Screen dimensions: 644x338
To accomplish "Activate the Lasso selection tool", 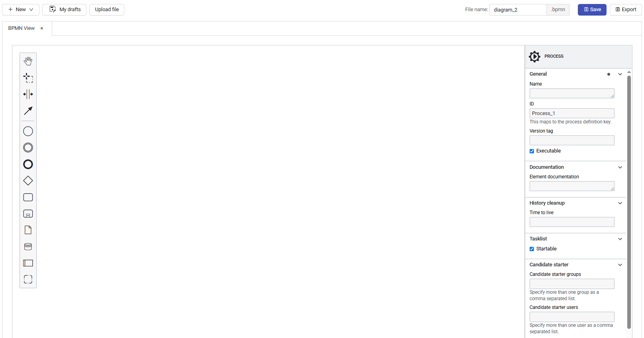I will point(28,78).
